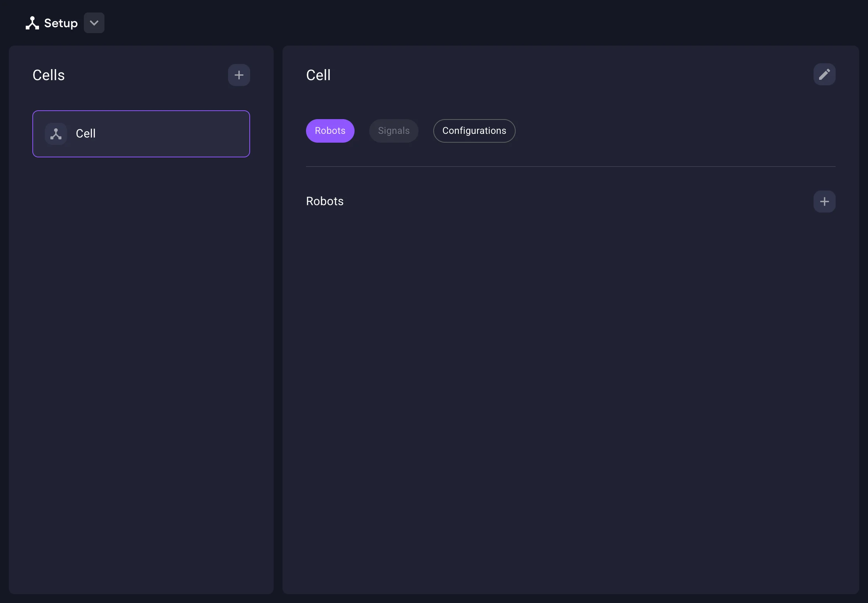This screenshot has height=603, width=868.
Task: Click the Setup text label
Action: coord(61,23)
